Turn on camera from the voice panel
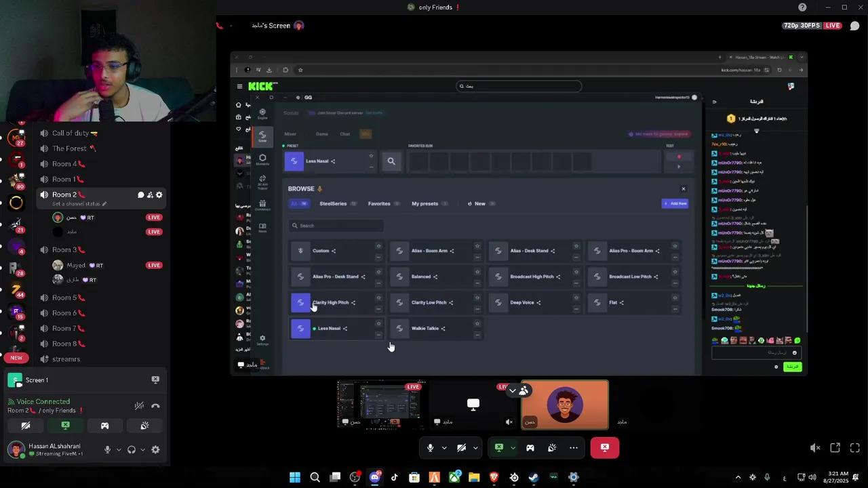This screenshot has width=868, height=488. [26, 426]
